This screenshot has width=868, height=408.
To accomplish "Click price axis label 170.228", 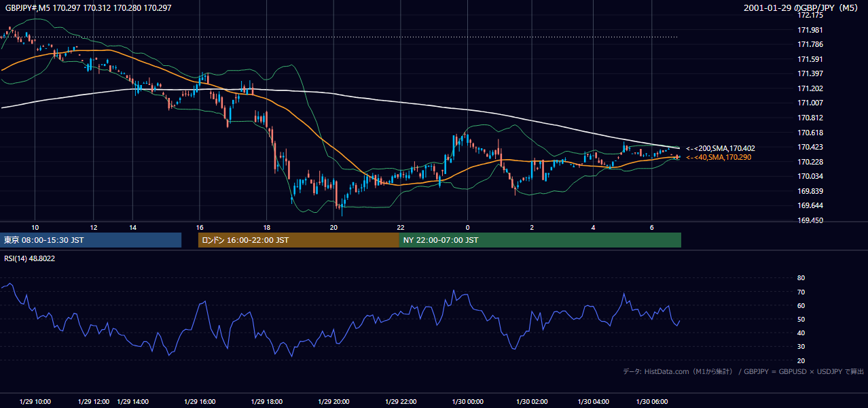I will [810, 162].
